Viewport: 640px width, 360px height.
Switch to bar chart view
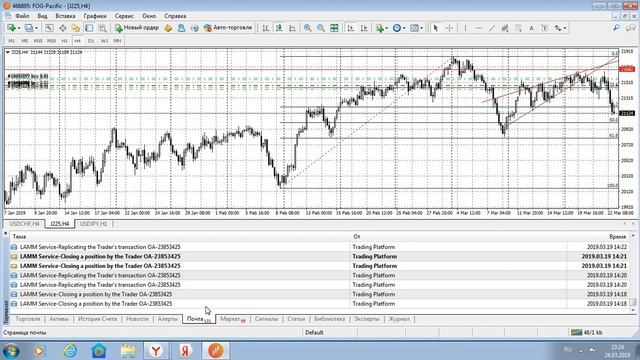[x=265, y=28]
